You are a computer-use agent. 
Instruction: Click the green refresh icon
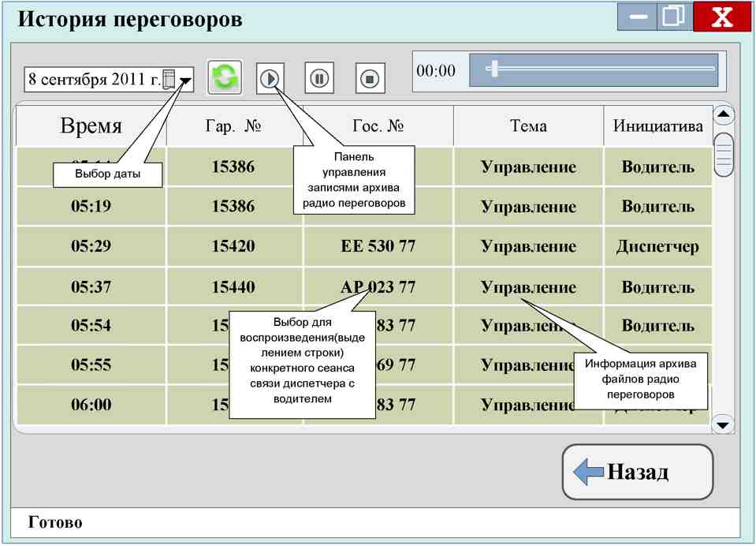225,78
